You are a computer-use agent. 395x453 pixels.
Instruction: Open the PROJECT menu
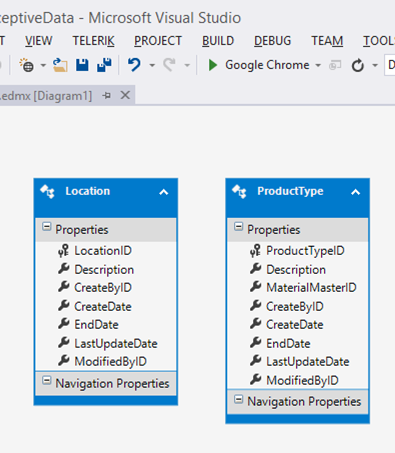[158, 41]
